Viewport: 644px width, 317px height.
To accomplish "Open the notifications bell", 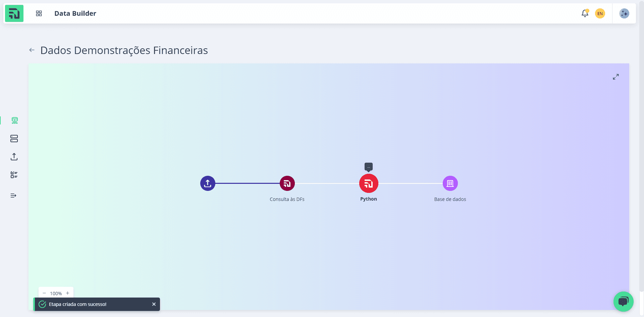I will (x=585, y=13).
